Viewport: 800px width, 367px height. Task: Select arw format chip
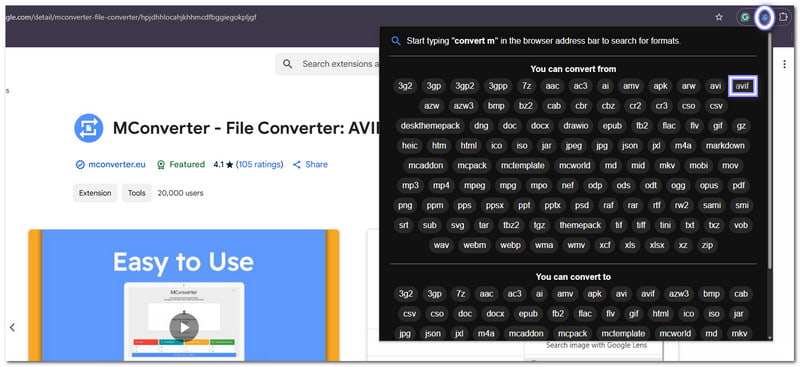tap(689, 86)
